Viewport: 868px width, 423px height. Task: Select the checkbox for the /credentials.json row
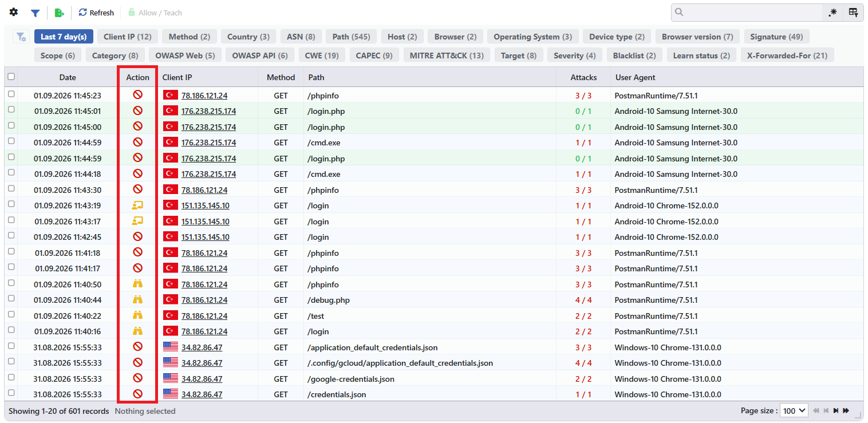point(11,394)
